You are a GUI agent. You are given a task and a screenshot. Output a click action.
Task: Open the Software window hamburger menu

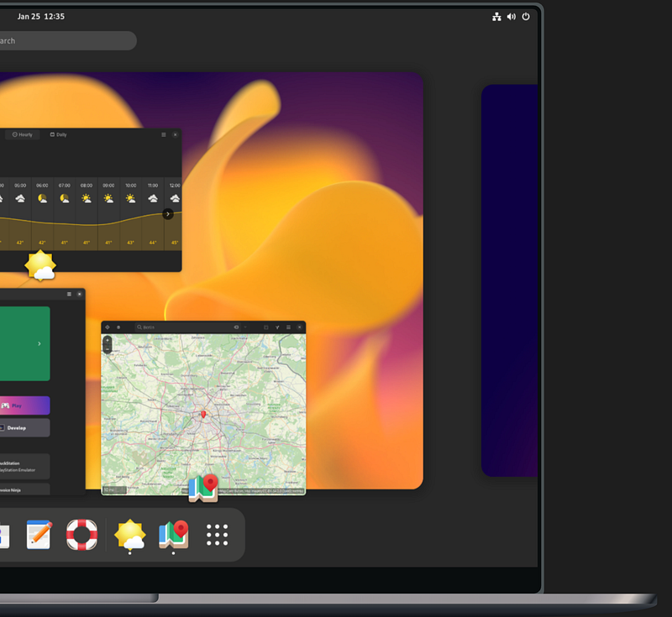pos(69,294)
